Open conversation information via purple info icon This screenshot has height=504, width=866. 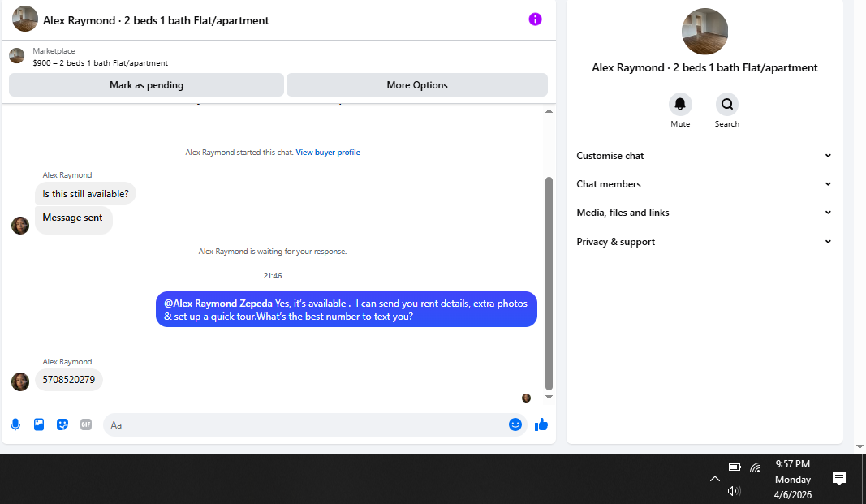coord(535,19)
